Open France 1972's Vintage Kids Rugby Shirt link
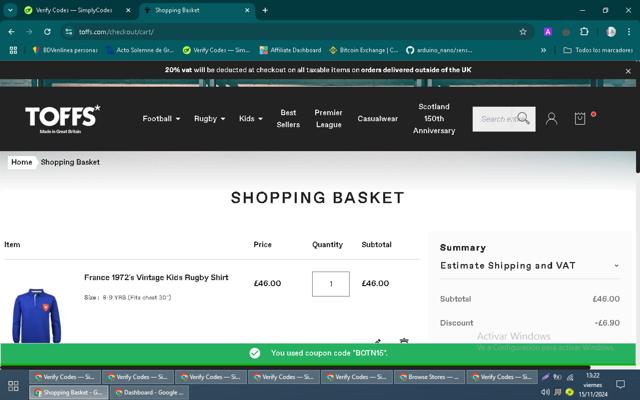The height and width of the screenshot is (400, 640). pos(156,278)
